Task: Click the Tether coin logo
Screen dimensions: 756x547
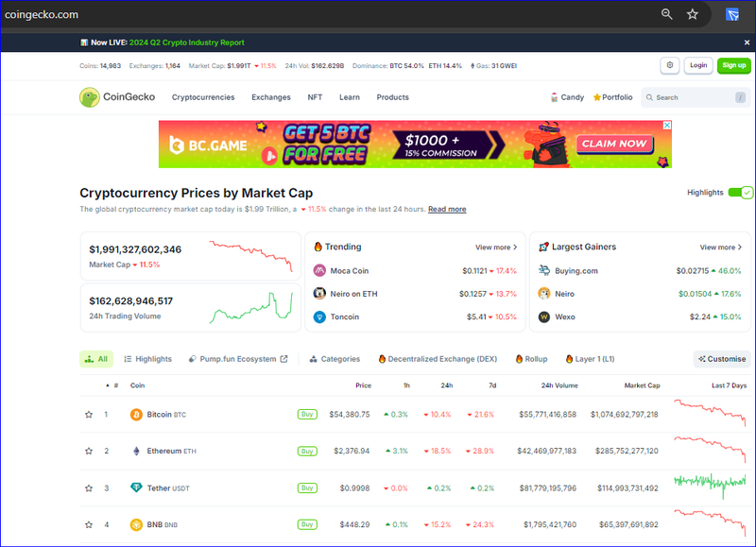Action: pos(136,487)
